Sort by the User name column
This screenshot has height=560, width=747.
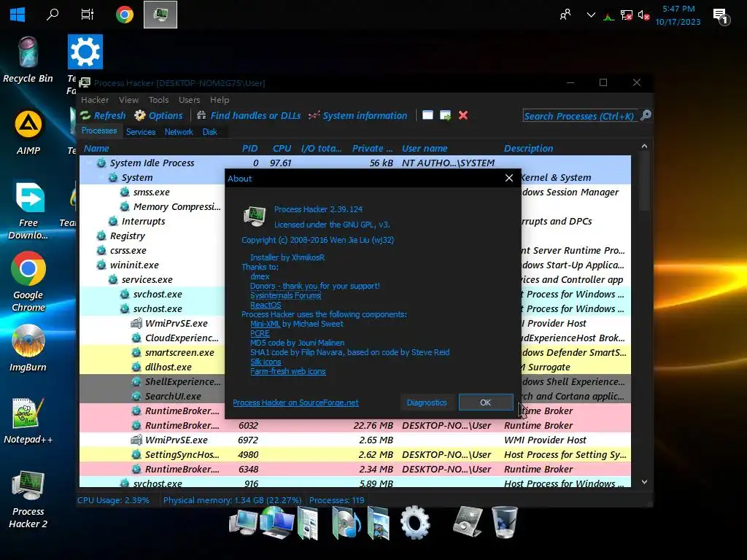[425, 148]
